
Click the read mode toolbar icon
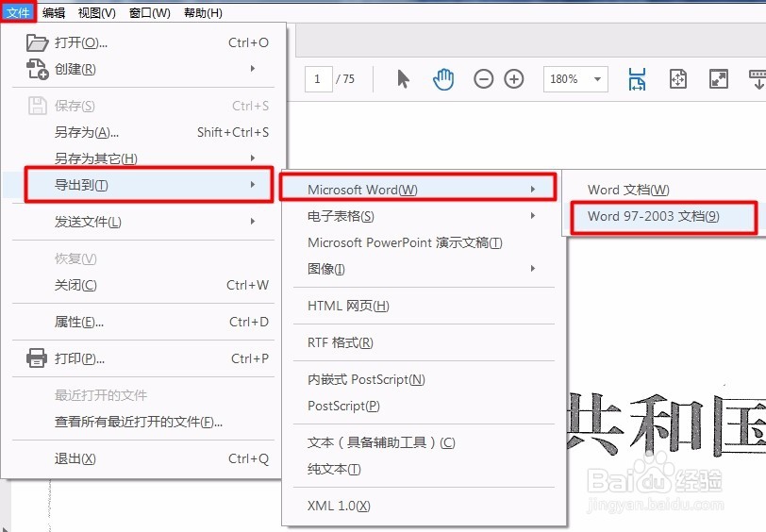tap(758, 78)
